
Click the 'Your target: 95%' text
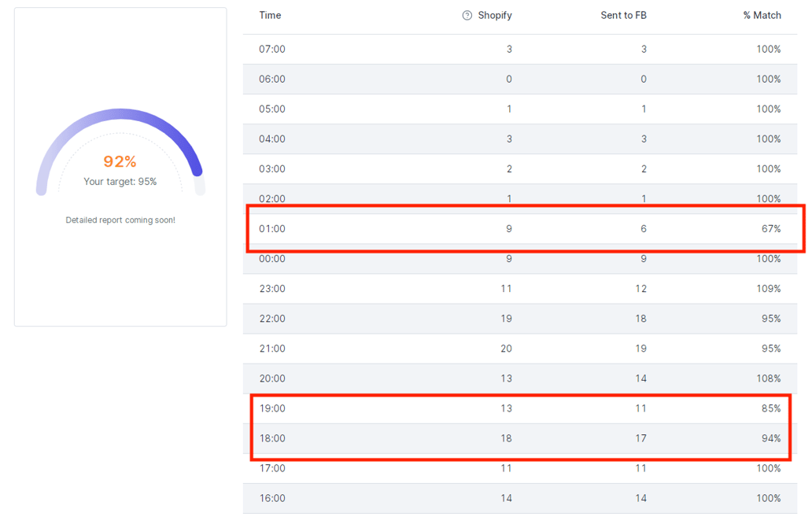(x=120, y=182)
